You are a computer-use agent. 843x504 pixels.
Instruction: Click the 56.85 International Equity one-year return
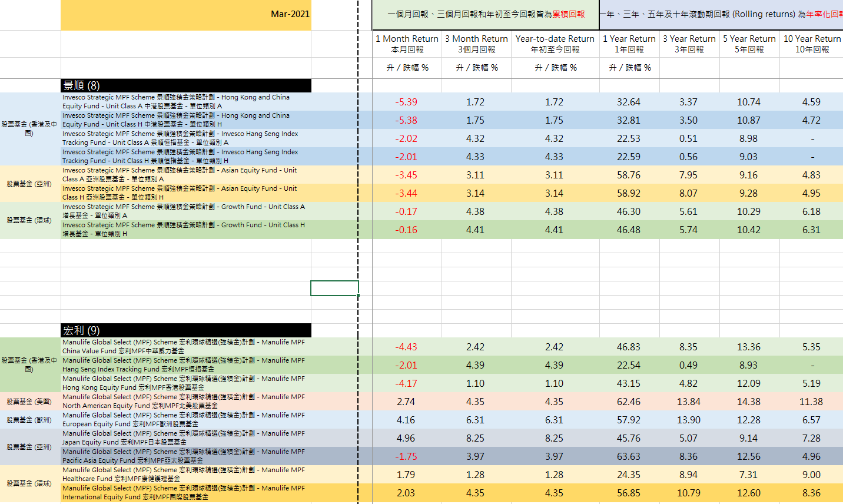(629, 493)
